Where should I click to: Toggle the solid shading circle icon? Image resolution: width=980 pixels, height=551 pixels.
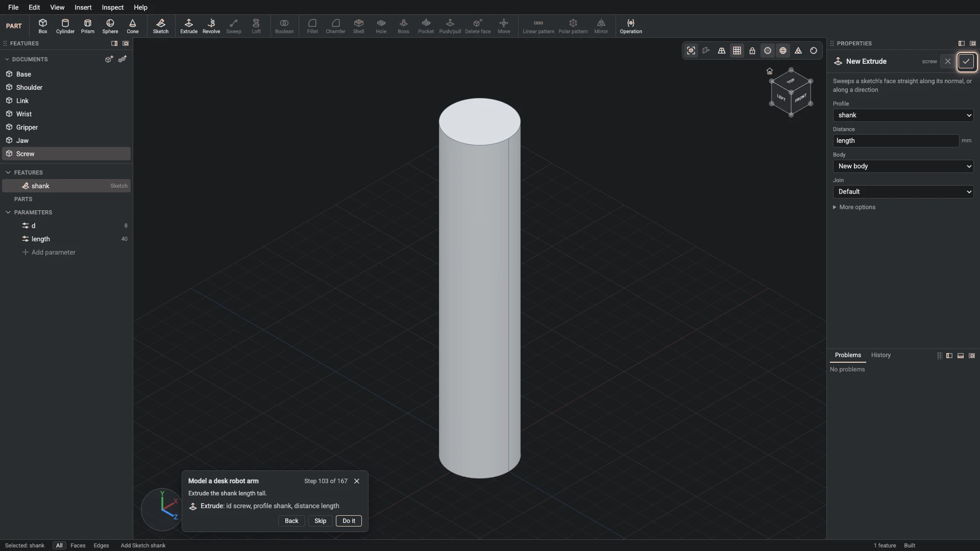coord(768,51)
